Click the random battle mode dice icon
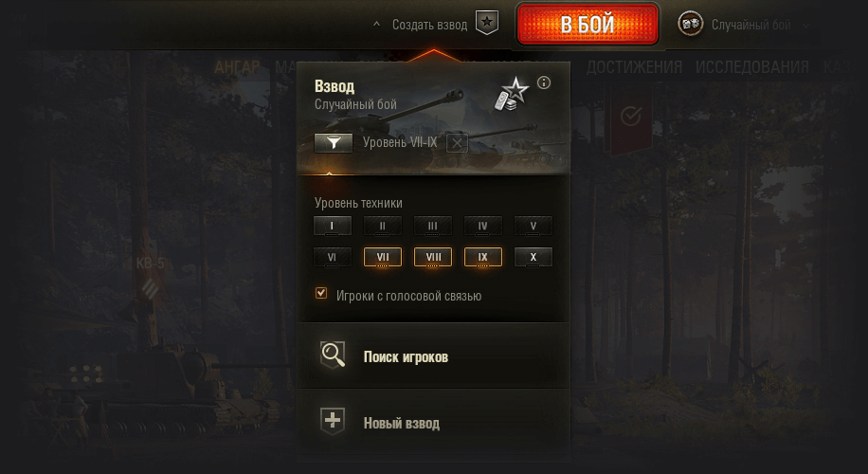868x474 pixels. click(690, 24)
